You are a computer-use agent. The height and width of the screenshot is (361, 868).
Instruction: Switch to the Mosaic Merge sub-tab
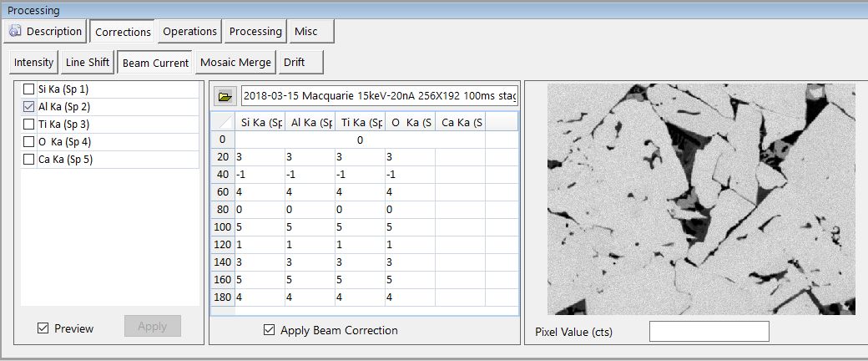(236, 63)
